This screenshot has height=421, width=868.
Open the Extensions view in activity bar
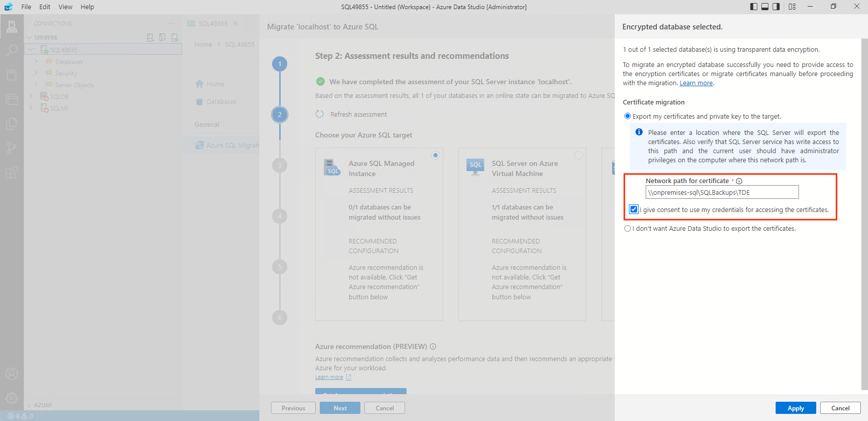point(12,172)
